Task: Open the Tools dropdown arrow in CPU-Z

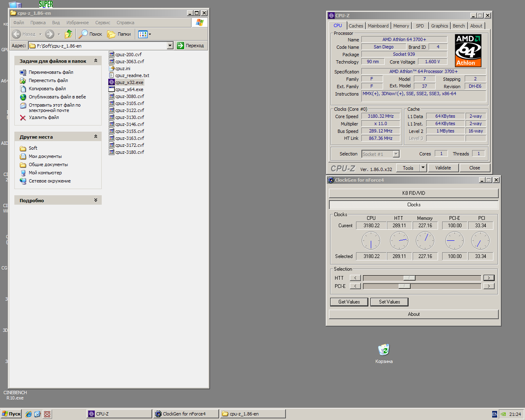Action: pyautogui.click(x=423, y=168)
